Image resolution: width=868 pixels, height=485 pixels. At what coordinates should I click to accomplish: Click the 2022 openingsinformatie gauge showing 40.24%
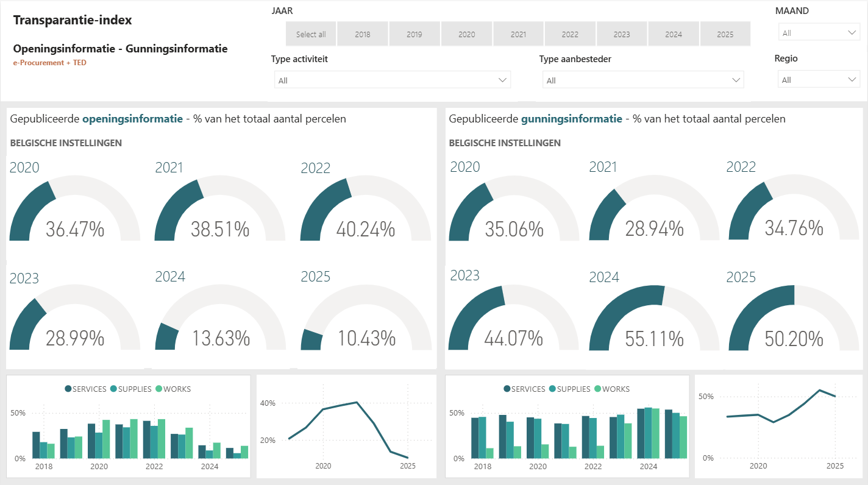pyautogui.click(x=366, y=208)
